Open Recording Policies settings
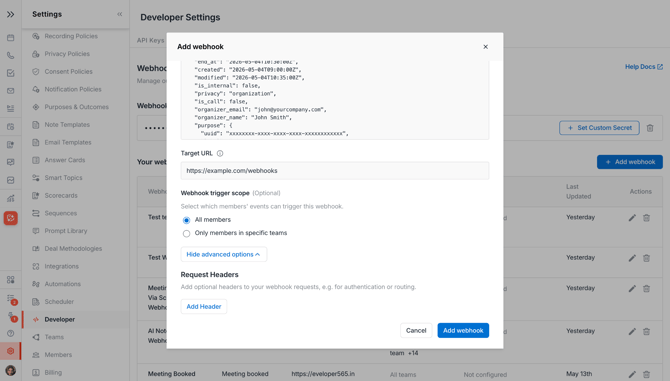 [71, 36]
